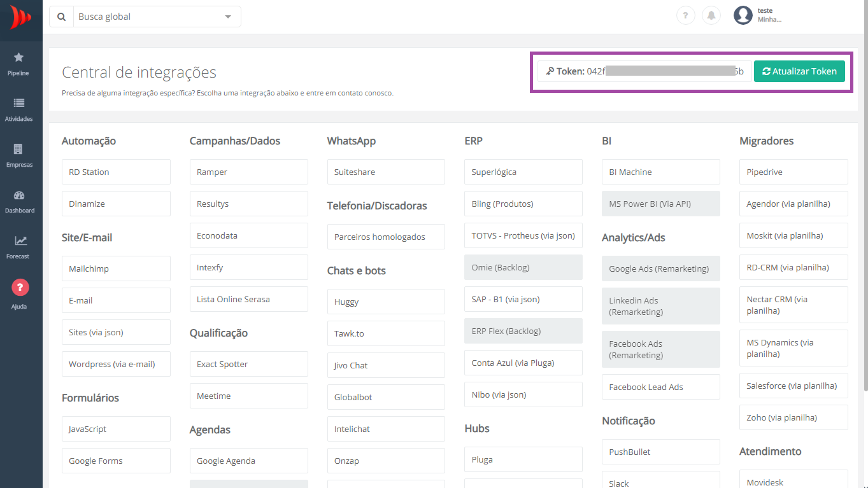Click the red Ajuda help icon
The height and width of the screenshot is (488, 868).
click(x=20, y=288)
